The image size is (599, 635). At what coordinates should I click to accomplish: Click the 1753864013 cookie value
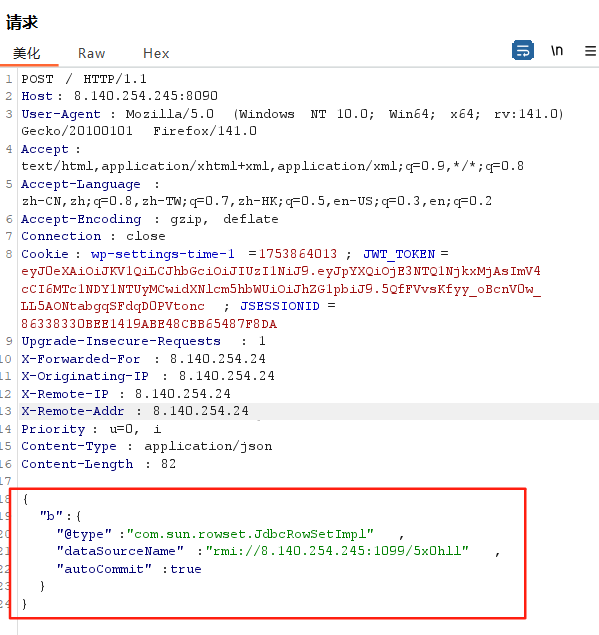click(x=298, y=254)
